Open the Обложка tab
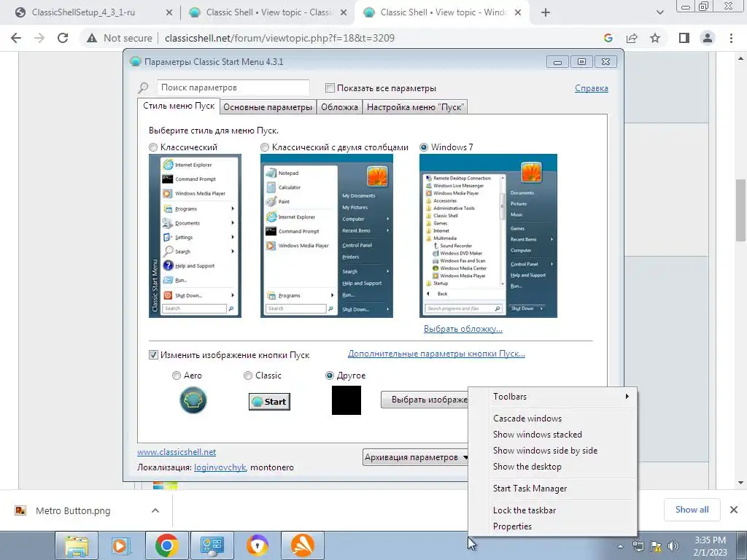 (x=339, y=107)
